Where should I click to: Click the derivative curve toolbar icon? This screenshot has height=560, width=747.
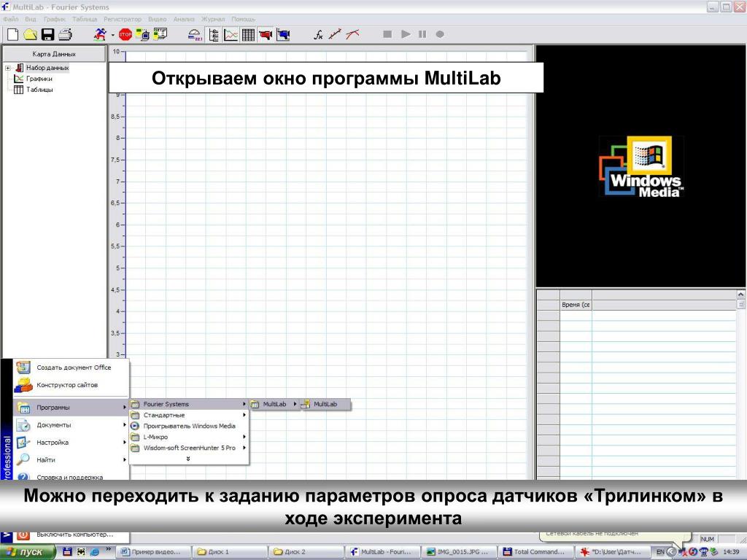tap(352, 34)
